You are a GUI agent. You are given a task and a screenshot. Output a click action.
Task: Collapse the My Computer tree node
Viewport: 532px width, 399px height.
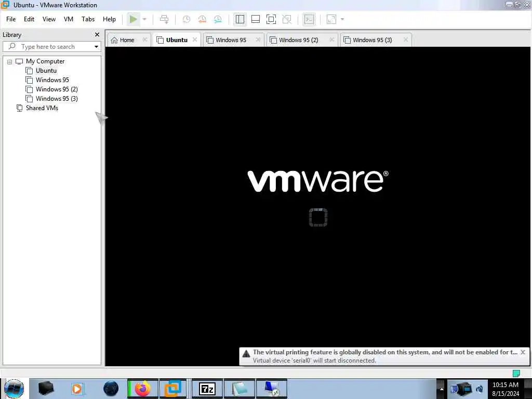pos(9,62)
